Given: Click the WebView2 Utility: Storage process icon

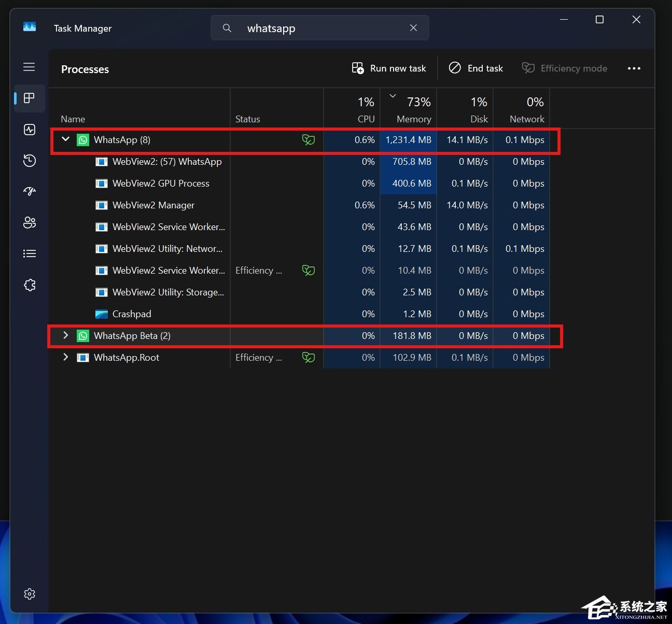Looking at the screenshot, I should pos(102,292).
